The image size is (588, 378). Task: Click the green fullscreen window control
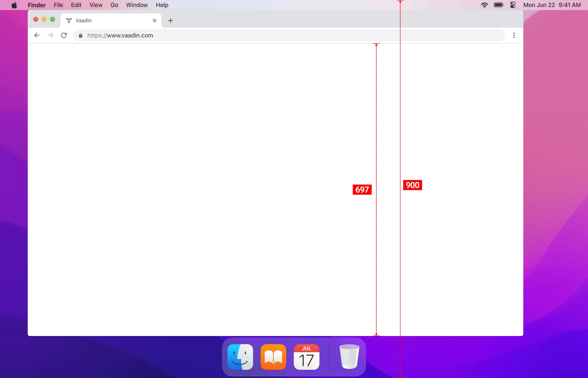pyautogui.click(x=53, y=19)
